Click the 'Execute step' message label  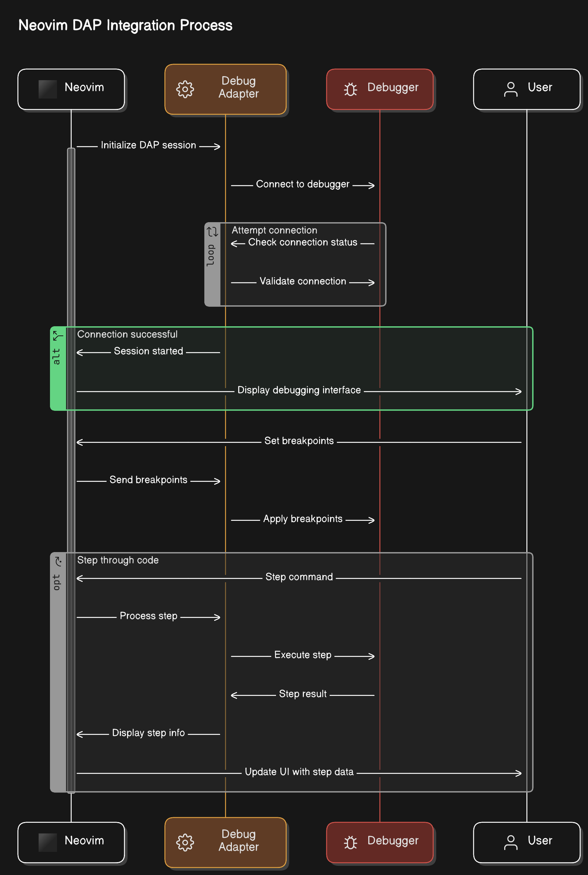(302, 655)
